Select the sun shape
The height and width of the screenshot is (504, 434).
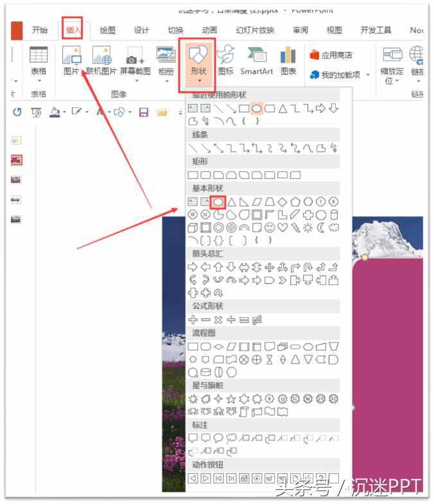(308, 228)
